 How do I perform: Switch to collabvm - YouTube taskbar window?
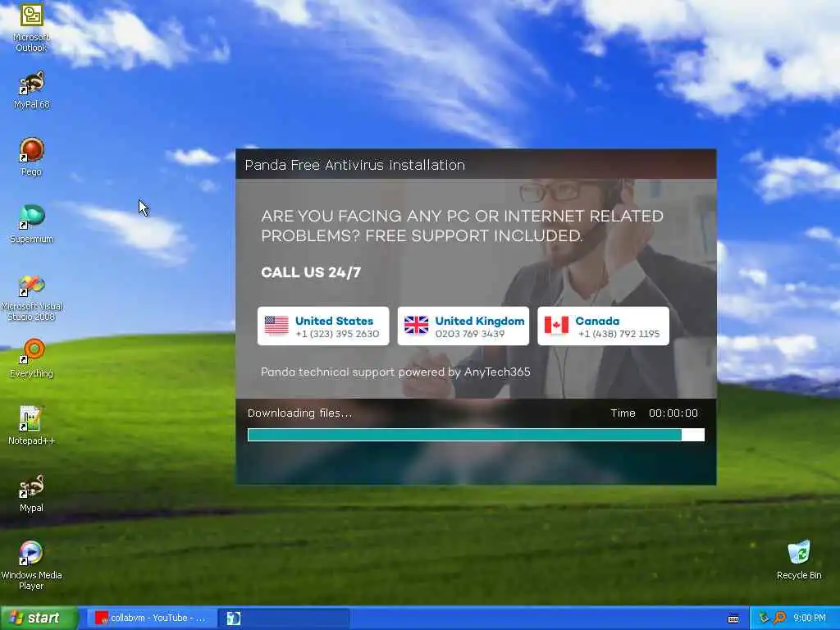click(x=152, y=618)
